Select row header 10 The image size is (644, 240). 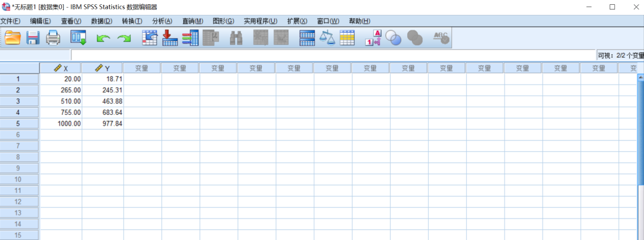point(20,179)
